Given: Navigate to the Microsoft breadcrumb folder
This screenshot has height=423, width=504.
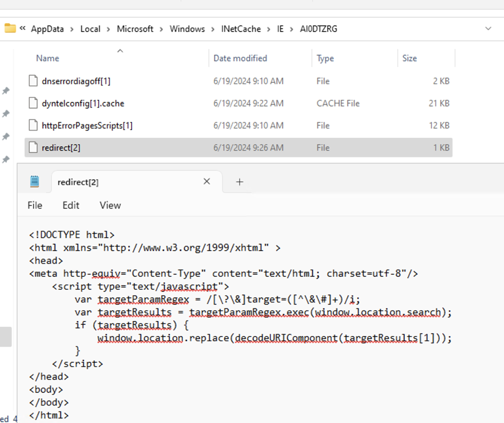Looking at the screenshot, I should [x=135, y=29].
